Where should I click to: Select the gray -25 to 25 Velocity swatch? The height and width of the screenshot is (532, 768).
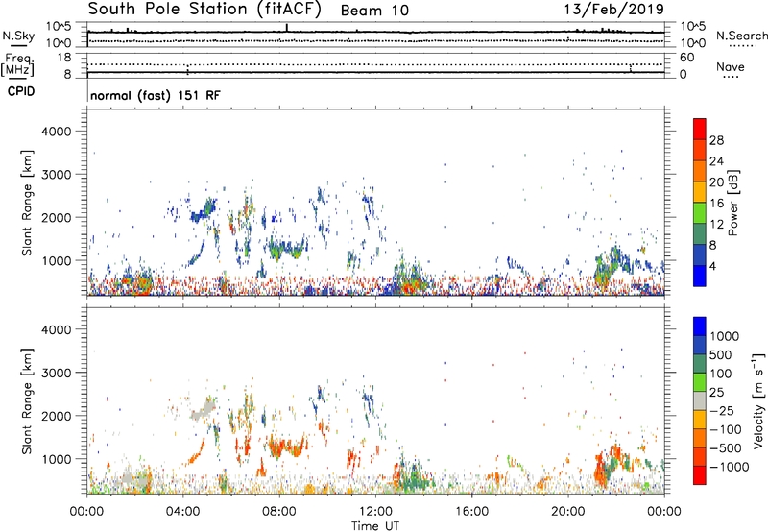coord(700,401)
